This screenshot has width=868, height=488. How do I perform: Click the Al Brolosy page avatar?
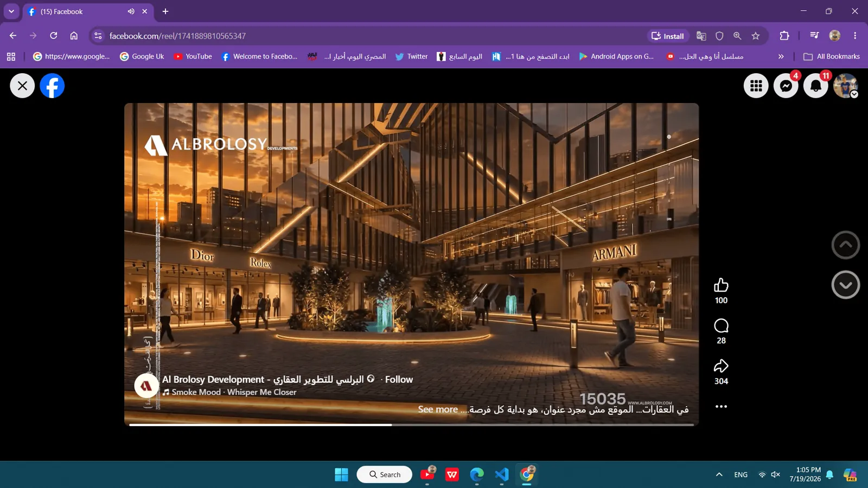[x=146, y=386]
